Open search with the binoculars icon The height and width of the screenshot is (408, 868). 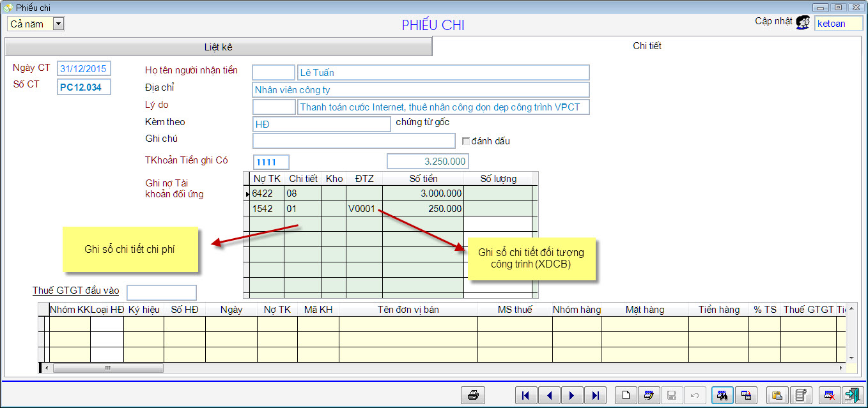tap(722, 395)
